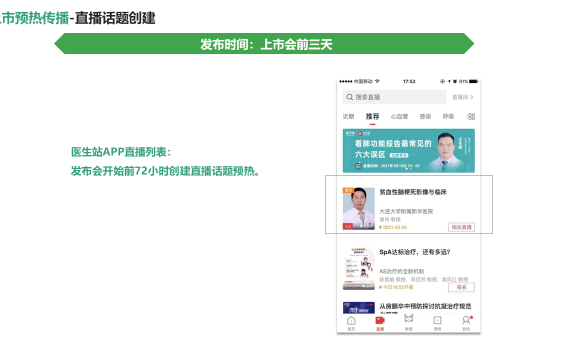Click the doctor thumbnail in the boxed live item
570x360 pixels.
[359, 209]
